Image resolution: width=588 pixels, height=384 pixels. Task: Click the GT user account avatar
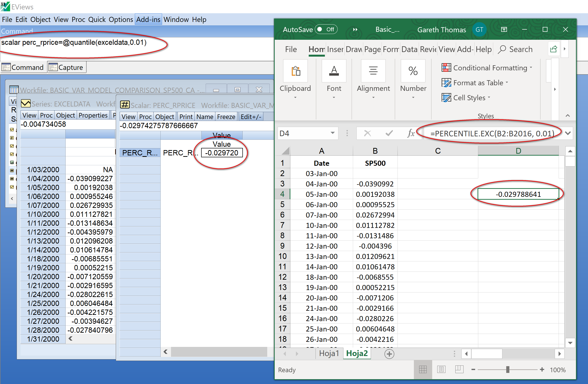479,30
